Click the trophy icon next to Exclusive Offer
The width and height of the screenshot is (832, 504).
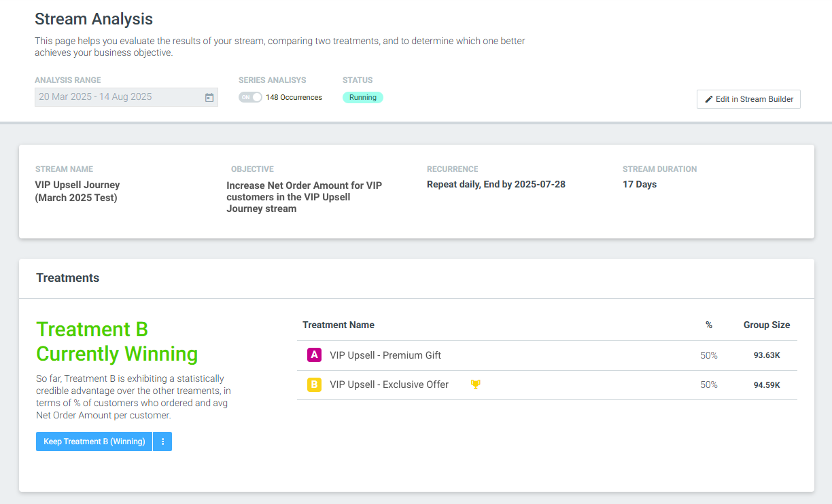point(476,384)
